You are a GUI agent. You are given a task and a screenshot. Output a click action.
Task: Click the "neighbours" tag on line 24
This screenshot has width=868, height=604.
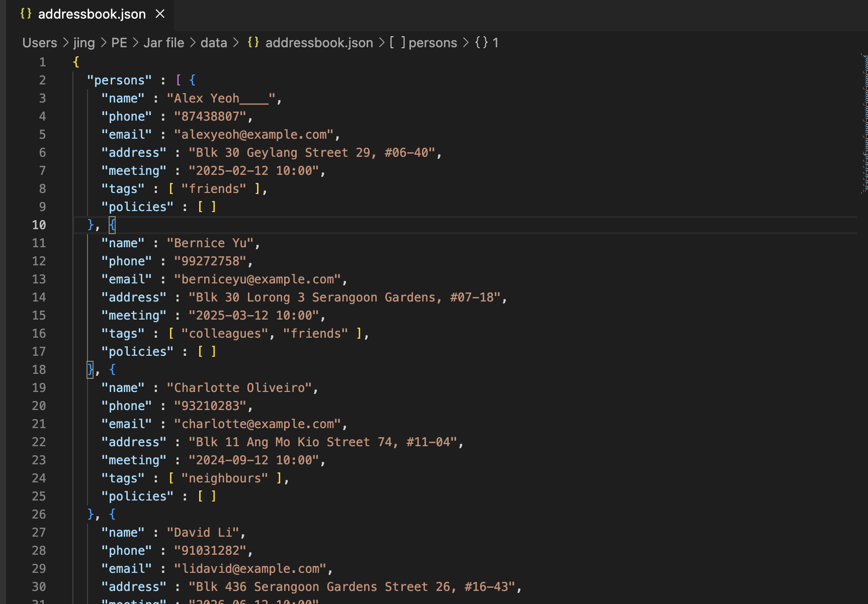[225, 478]
